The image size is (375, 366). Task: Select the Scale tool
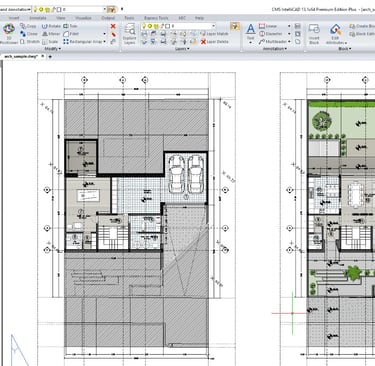[x=50, y=42]
